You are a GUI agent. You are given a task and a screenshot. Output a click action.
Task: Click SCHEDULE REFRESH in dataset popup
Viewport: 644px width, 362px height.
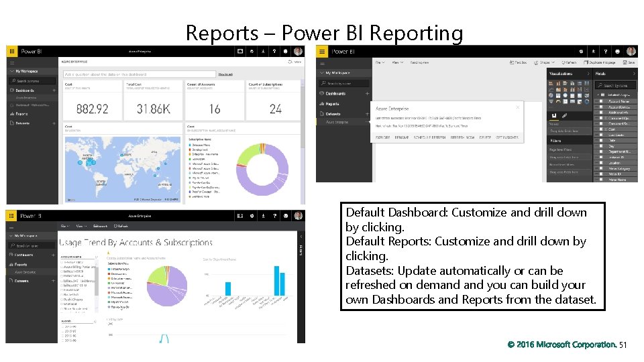click(429, 137)
